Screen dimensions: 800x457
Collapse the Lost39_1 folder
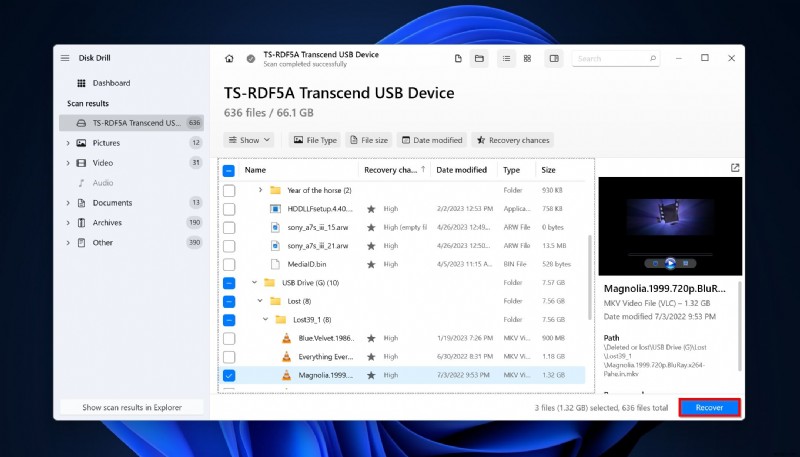(x=265, y=320)
